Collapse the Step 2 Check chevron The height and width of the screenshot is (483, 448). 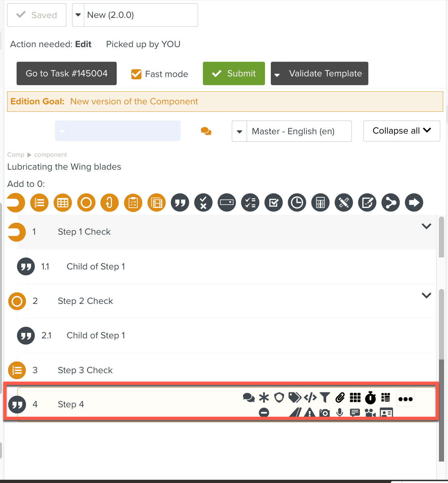pos(426,295)
